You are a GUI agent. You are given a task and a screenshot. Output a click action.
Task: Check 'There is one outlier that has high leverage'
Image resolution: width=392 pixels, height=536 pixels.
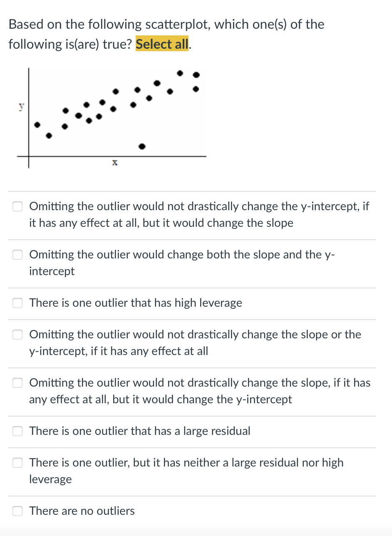click(x=17, y=303)
